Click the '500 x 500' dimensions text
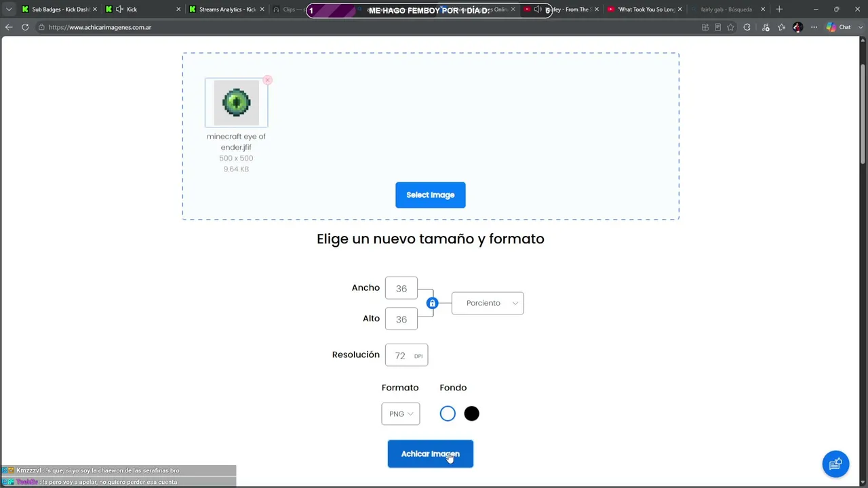868x488 pixels. click(236, 158)
